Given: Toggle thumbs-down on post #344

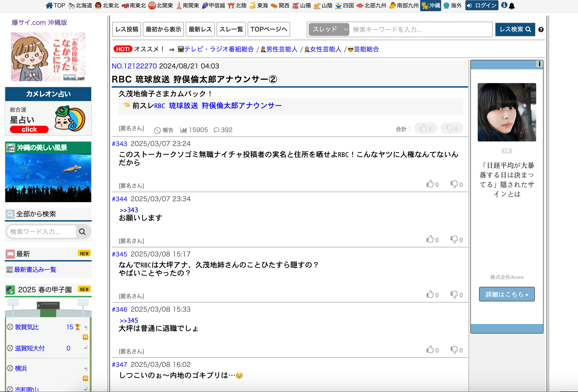Looking at the screenshot, I should (x=454, y=239).
